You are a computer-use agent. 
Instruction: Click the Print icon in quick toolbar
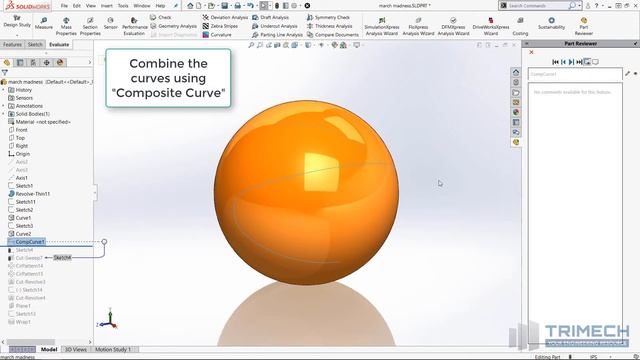point(237,6)
